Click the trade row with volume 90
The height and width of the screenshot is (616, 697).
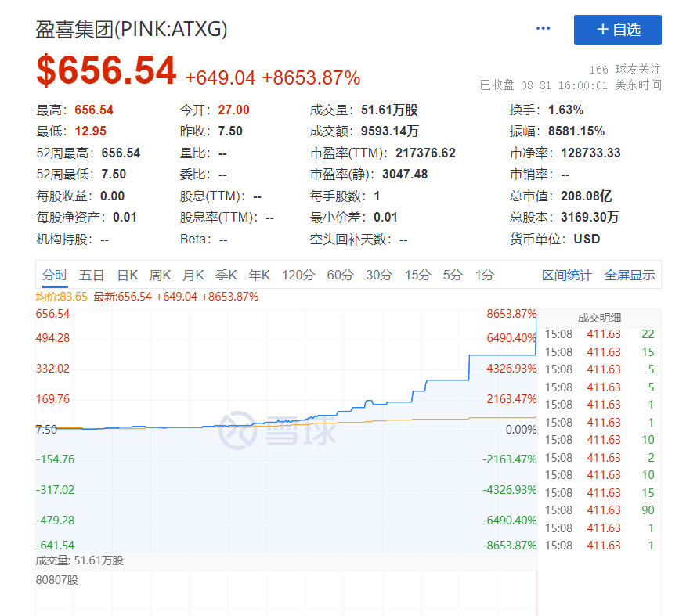tap(599, 510)
